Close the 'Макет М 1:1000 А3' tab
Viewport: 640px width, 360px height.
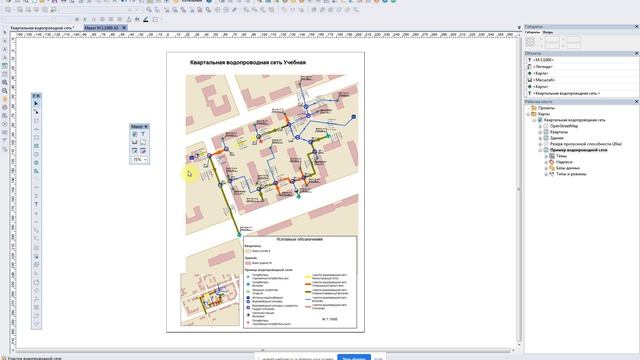click(x=124, y=28)
